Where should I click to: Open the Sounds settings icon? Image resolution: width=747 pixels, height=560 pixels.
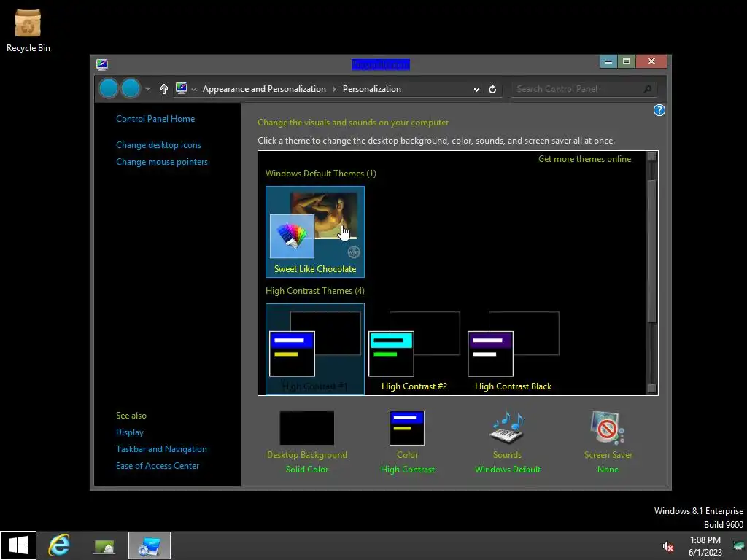click(508, 427)
